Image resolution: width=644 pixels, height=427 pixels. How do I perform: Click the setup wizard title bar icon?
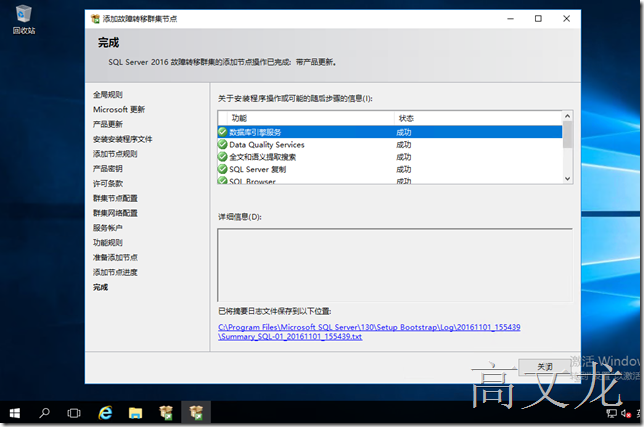point(95,18)
